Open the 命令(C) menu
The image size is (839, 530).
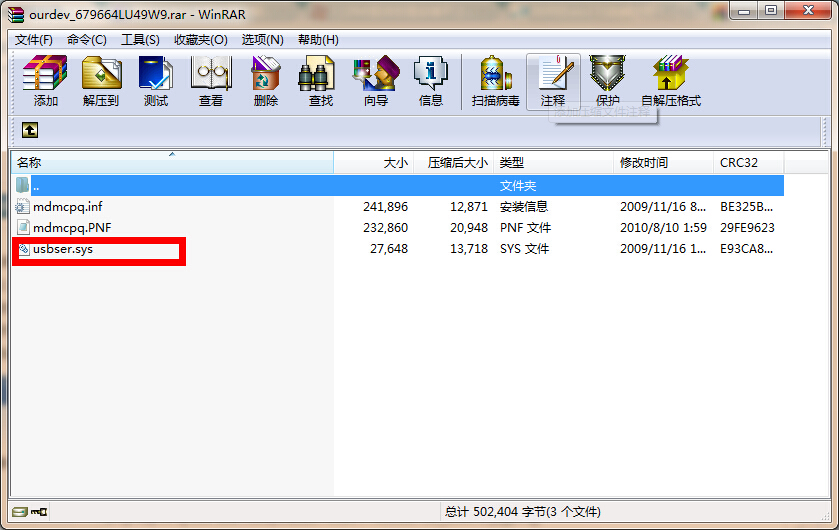coord(87,40)
